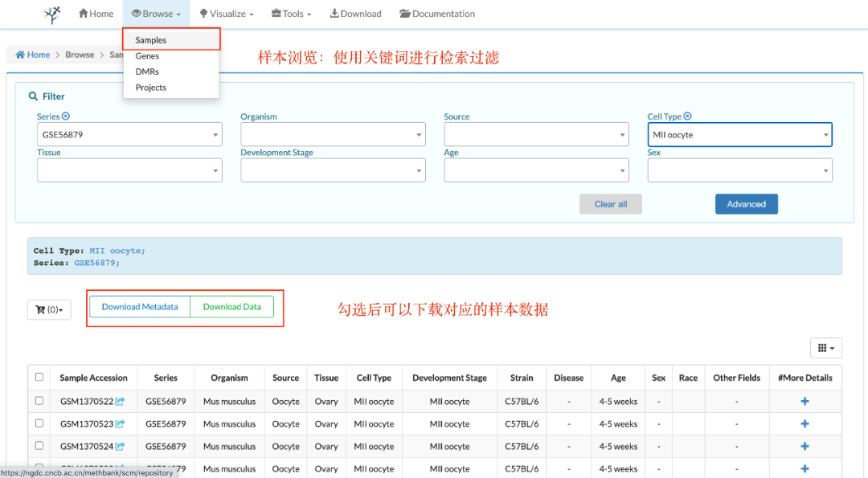The width and height of the screenshot is (868, 478).
Task: Click Browse in breadcrumb
Action: click(x=80, y=54)
